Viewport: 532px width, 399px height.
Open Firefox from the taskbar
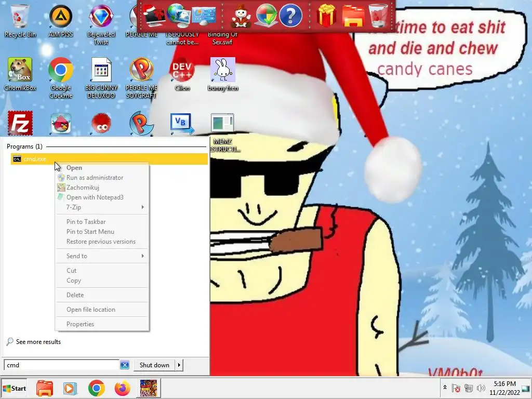click(x=123, y=388)
